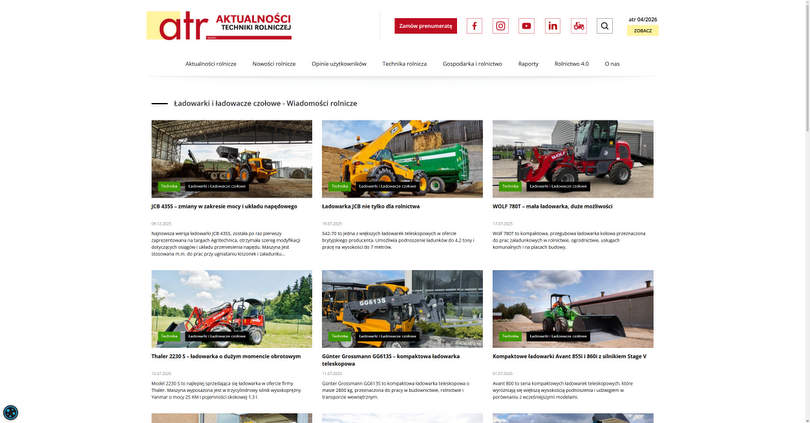Open the WOLF 780T red loader thumbnail
Image resolution: width=810 pixels, height=423 pixels.
573,159
